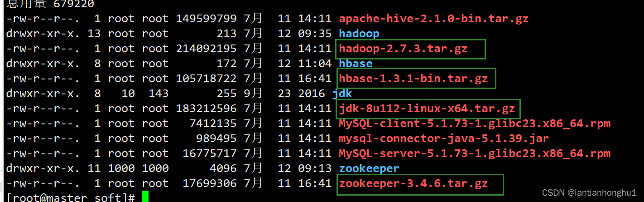
Task: Click the time 16:41 in zookeeper-3.4.6 tarball row
Action: (315, 183)
